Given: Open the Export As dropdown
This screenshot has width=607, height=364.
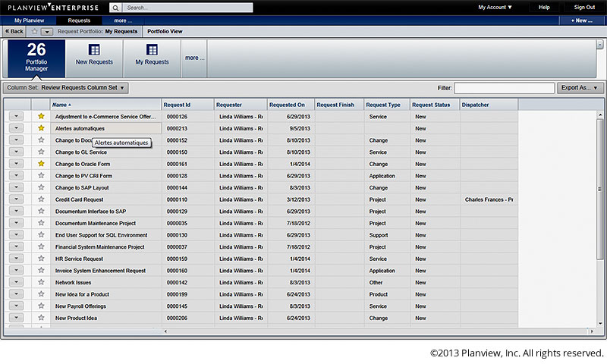Looking at the screenshot, I should (580, 88).
